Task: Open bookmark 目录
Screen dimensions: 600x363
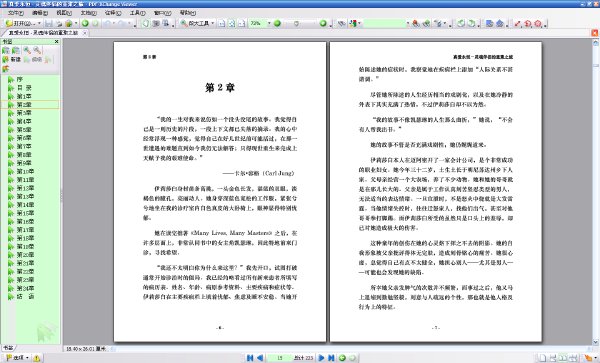Action: pyautogui.click(x=24, y=88)
